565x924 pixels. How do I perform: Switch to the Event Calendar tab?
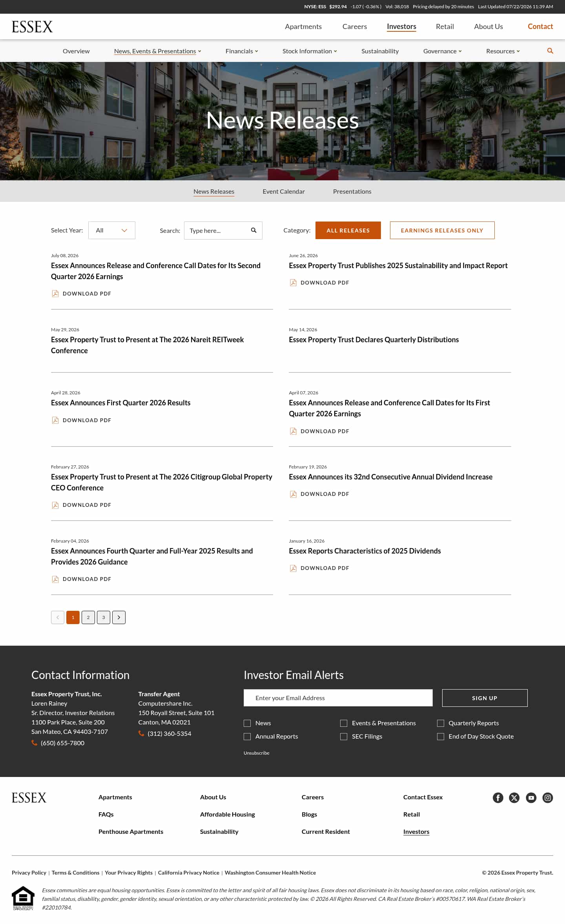[x=284, y=191]
